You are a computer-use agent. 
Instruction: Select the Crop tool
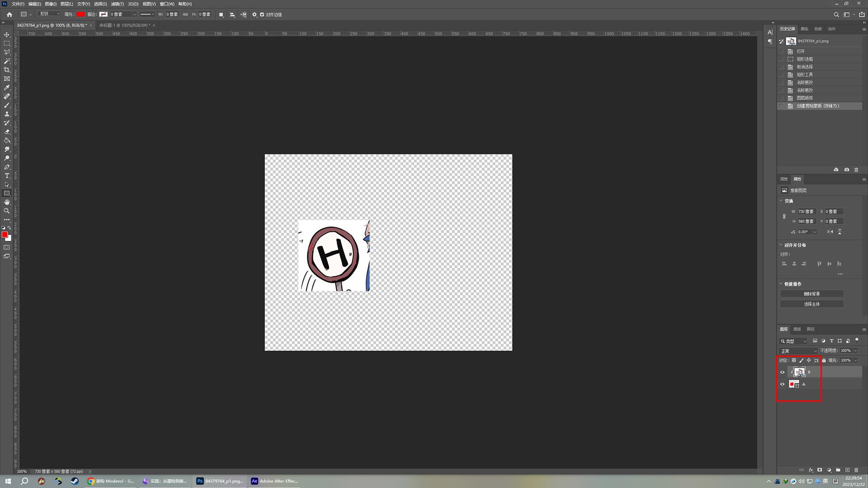[x=7, y=70]
